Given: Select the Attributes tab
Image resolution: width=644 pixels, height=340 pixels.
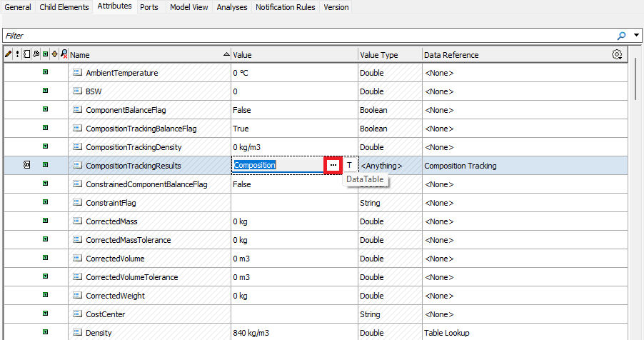Looking at the screenshot, I should 114,6.
